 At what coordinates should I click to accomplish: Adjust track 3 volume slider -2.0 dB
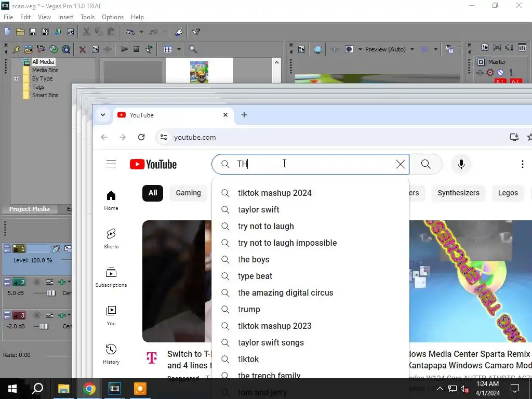[x=44, y=326]
